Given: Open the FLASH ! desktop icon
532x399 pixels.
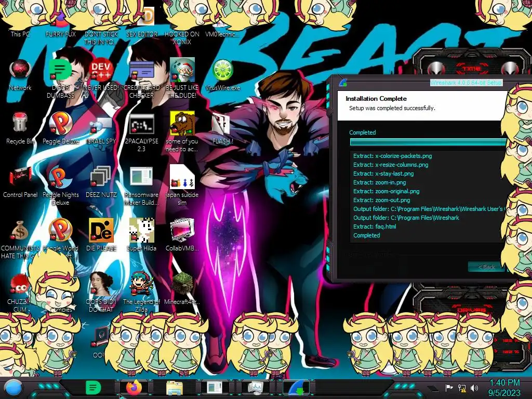Looking at the screenshot, I should pyautogui.click(x=222, y=129).
